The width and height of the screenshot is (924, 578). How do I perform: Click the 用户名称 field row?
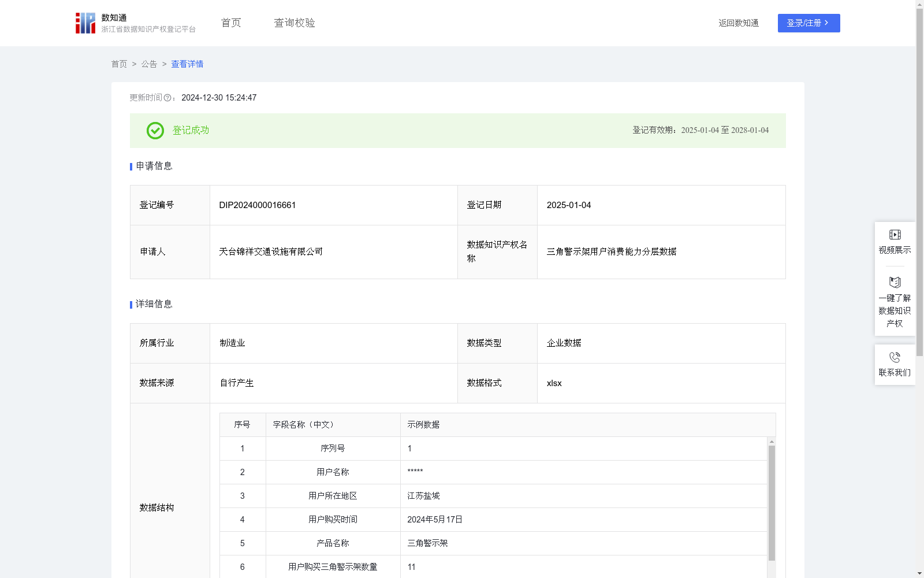pos(493,472)
